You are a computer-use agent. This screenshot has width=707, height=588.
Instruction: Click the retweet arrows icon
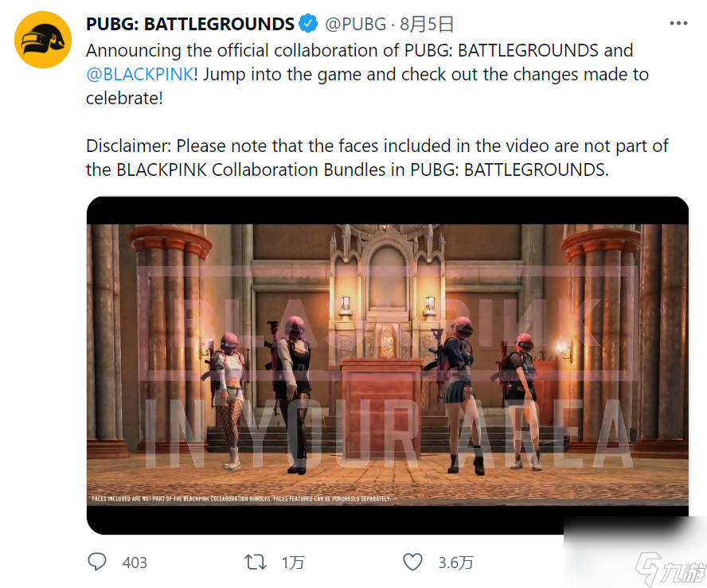(x=256, y=563)
